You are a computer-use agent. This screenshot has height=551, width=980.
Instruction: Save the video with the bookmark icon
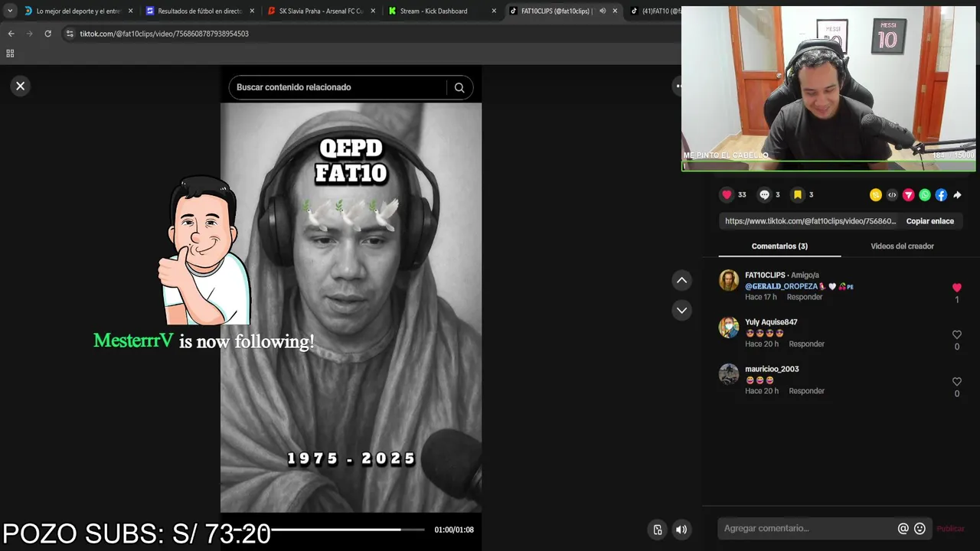tap(797, 194)
